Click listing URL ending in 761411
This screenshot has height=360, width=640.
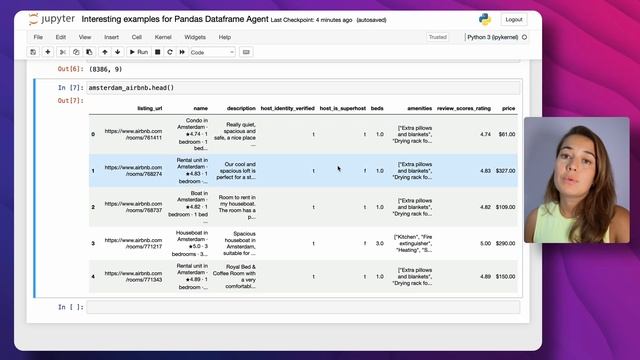[133, 134]
